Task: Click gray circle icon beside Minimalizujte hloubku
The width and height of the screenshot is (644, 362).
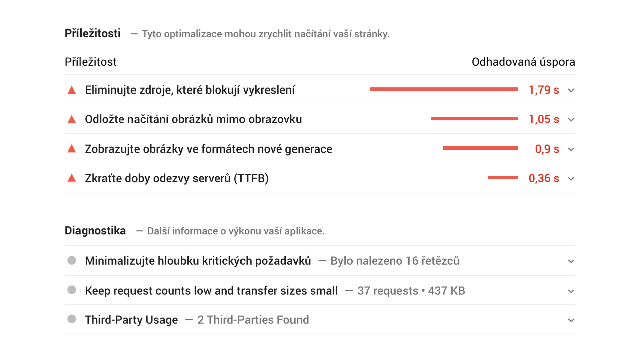Action: (x=72, y=260)
